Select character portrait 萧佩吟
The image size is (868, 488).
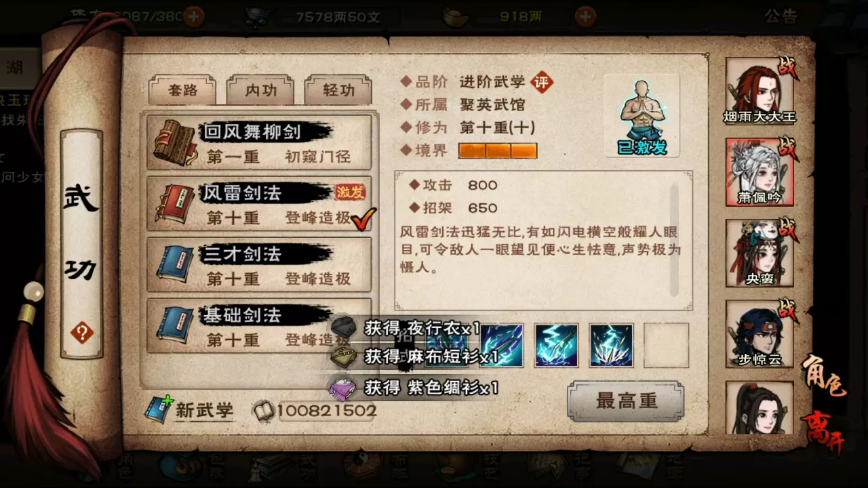(759, 172)
